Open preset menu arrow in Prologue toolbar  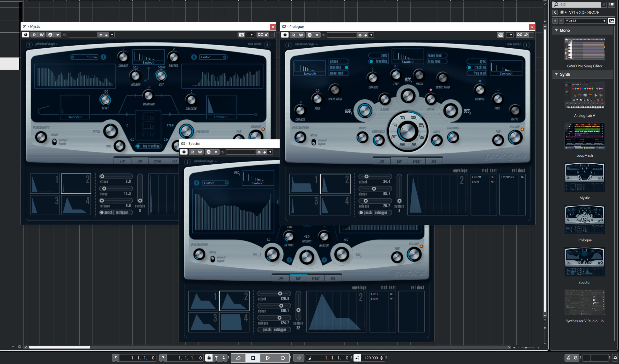point(371,35)
